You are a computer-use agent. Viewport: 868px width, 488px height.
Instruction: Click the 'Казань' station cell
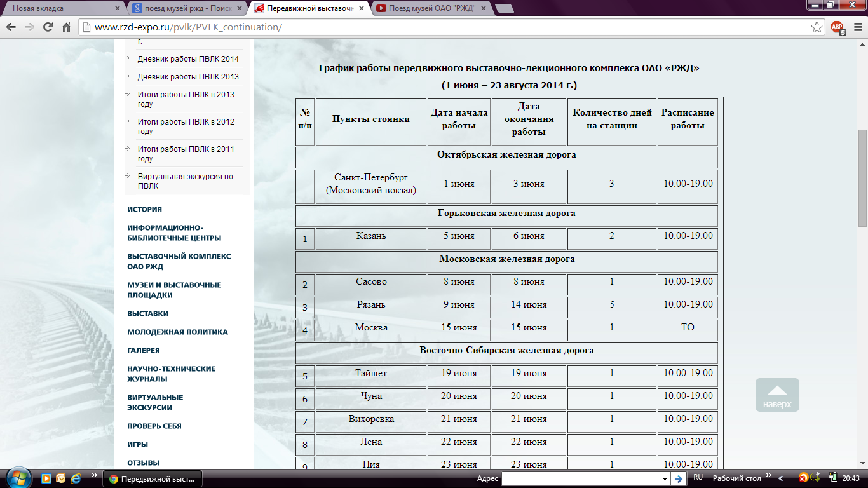[371, 238]
